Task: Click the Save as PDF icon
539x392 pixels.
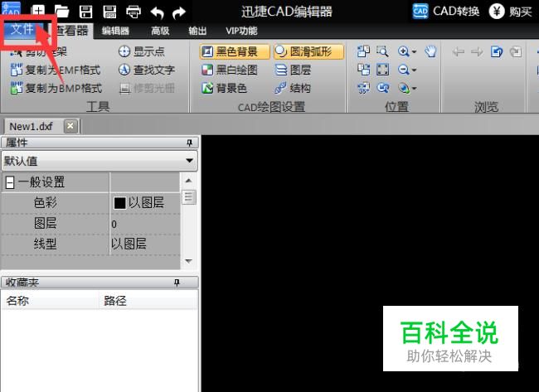Action: point(109,12)
